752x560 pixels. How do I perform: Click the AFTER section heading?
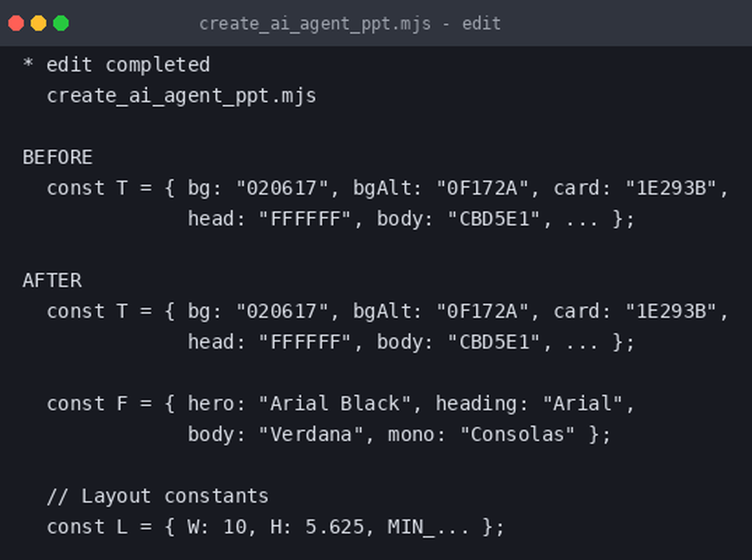pos(52,281)
